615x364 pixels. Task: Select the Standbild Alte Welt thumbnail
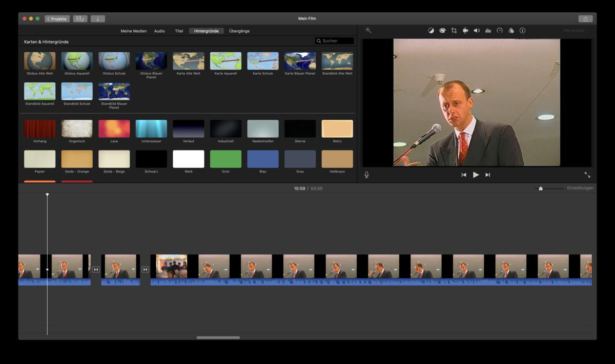pos(337,61)
